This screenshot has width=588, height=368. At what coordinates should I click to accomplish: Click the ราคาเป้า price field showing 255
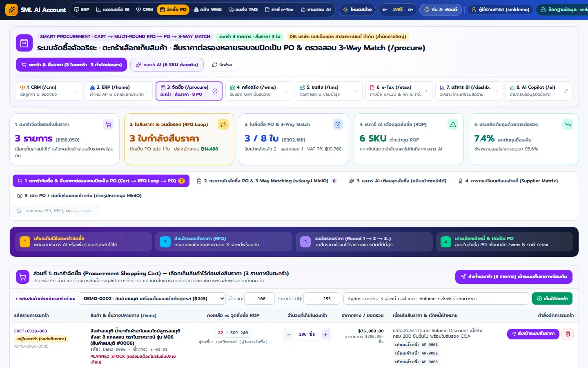(322, 298)
